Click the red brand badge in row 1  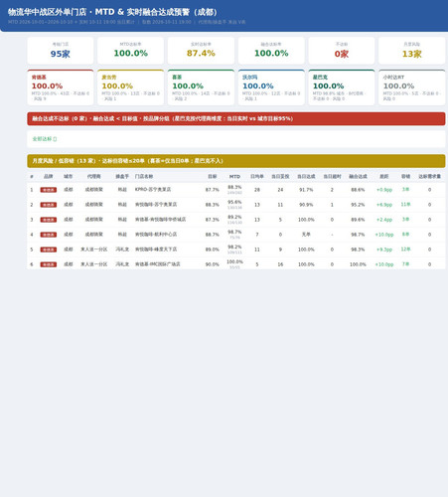point(49,190)
